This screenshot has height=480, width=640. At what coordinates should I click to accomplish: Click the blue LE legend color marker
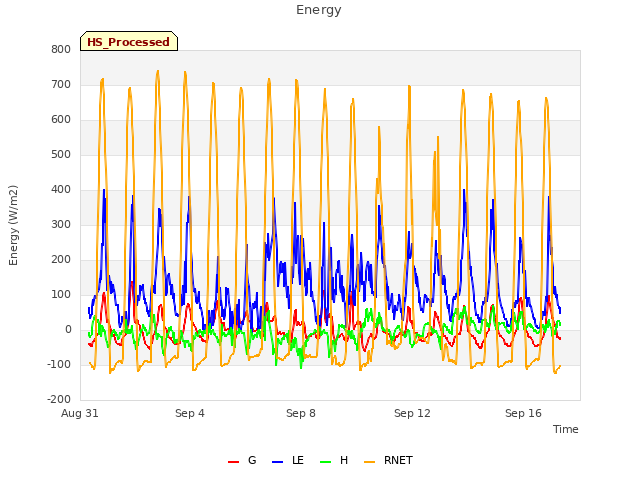click(x=277, y=462)
